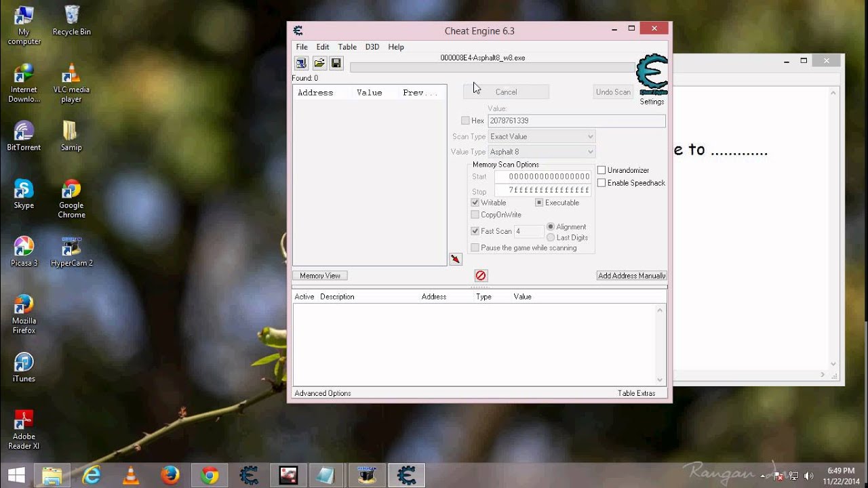The image size is (868, 488).
Task: Click the Description column header in address table
Action: [337, 296]
